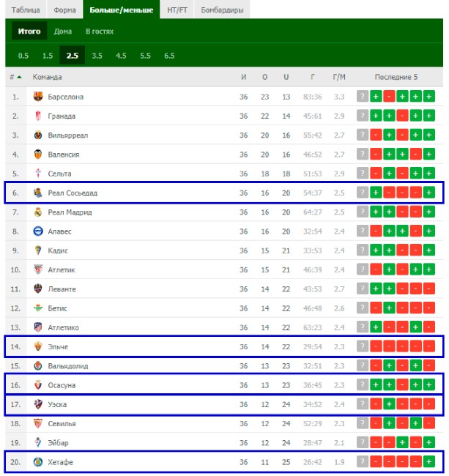The width and height of the screenshot is (449, 476).
Task: Open the Осасуна team link
Action: (62, 385)
